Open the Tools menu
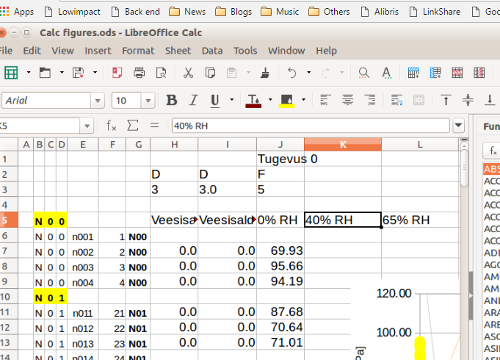 point(245,51)
